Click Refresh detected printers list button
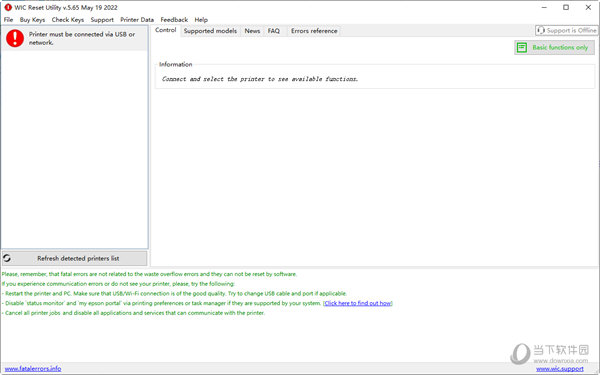Viewport: 600px width, 375px height. pos(75,258)
